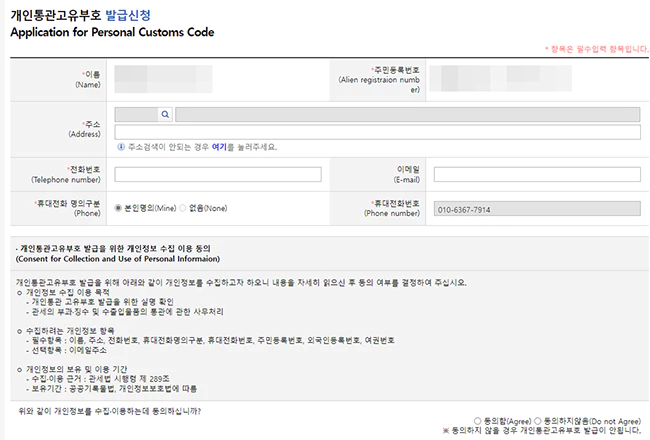650x440 pixels.
Task: Click the phone number field 010-6367-7914
Action: pyautogui.click(x=537, y=209)
